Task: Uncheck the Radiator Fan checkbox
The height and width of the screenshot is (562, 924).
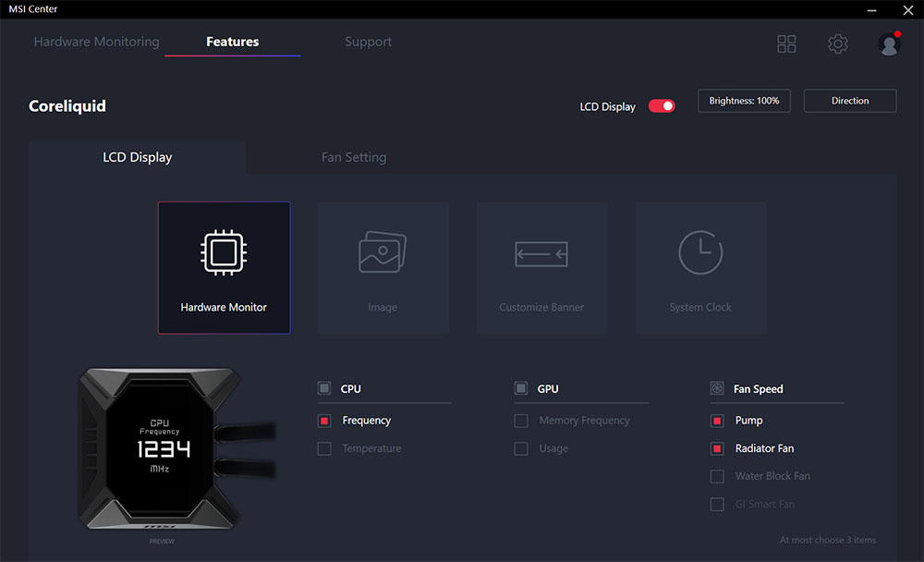Action: 717,449
